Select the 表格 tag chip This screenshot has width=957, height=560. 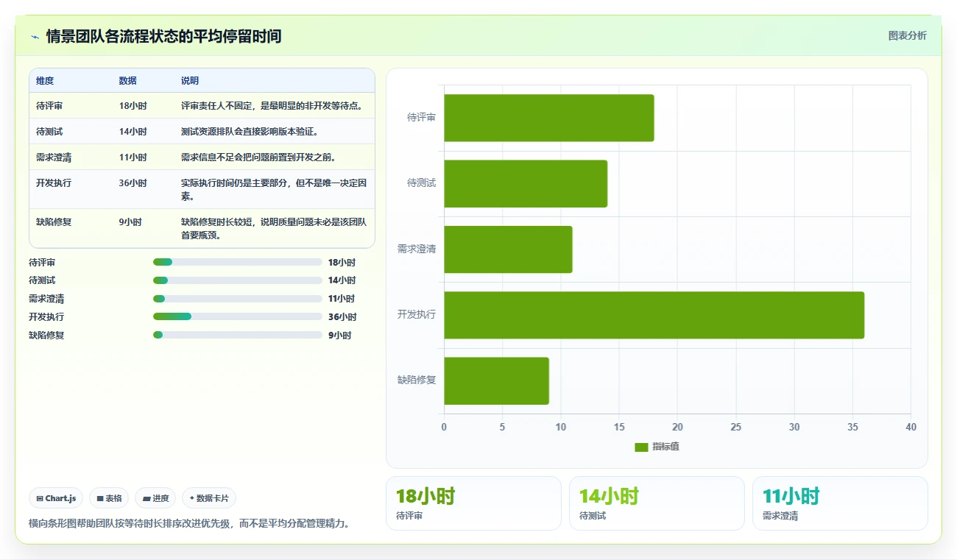tap(109, 498)
